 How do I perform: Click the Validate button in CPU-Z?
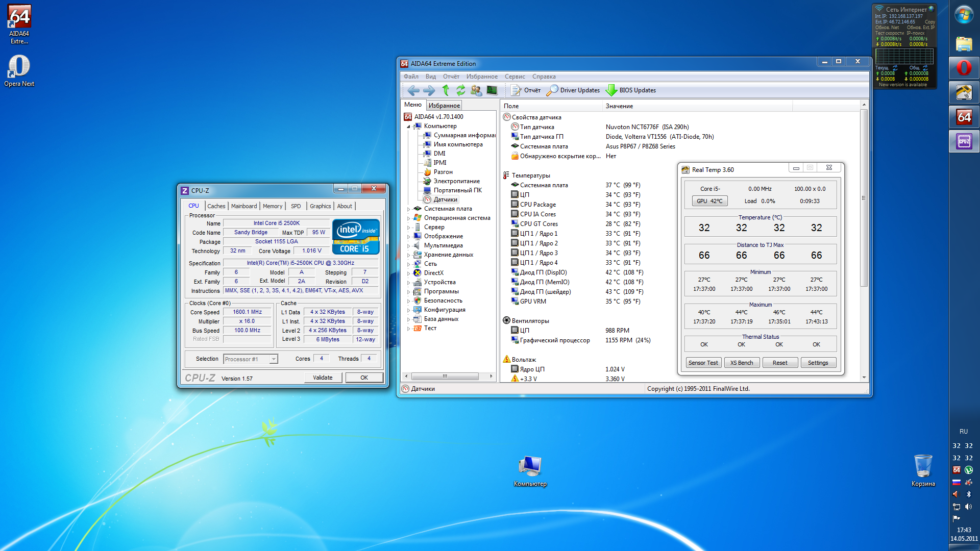point(323,378)
